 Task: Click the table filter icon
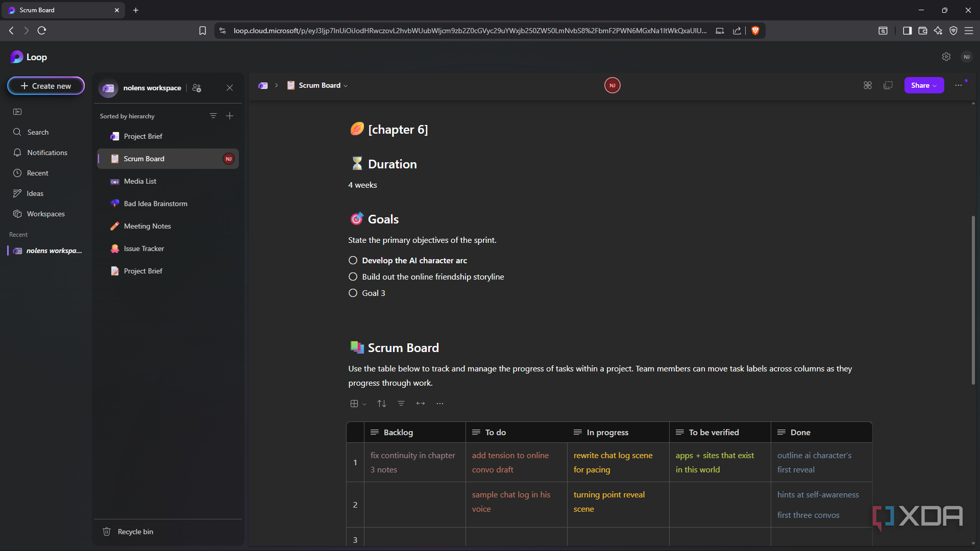pyautogui.click(x=401, y=404)
